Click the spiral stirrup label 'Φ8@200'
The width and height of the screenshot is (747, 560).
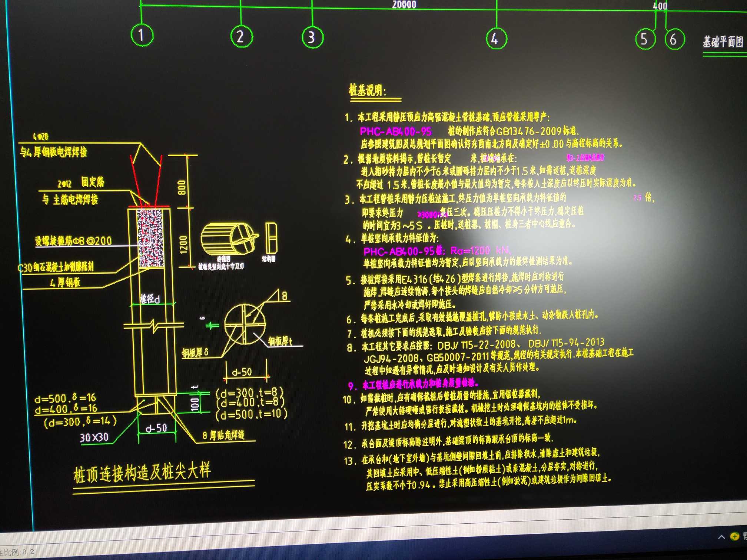[93, 241]
